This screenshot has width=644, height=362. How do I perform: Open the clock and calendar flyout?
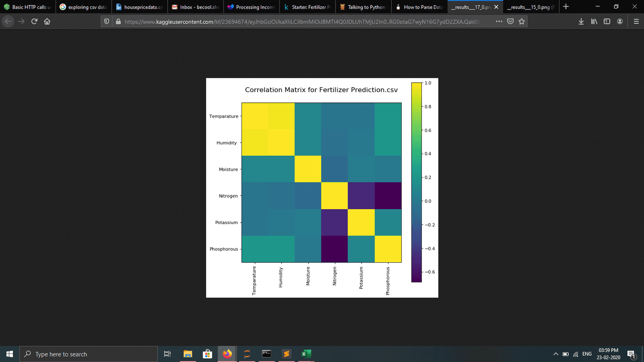coord(608,354)
